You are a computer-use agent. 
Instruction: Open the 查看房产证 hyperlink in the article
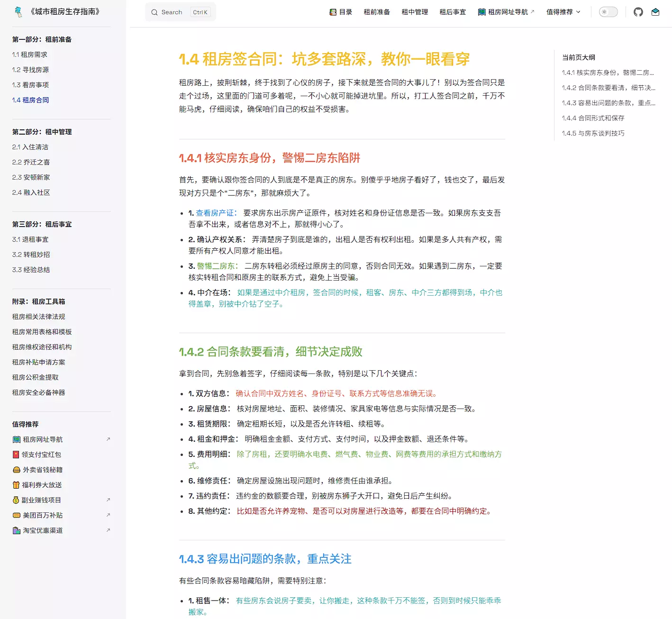point(216,213)
